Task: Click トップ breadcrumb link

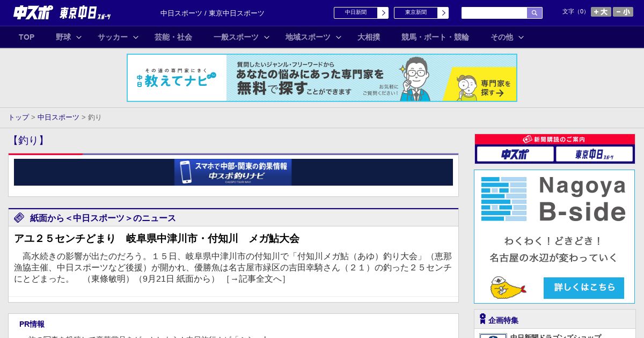Action: (18, 117)
